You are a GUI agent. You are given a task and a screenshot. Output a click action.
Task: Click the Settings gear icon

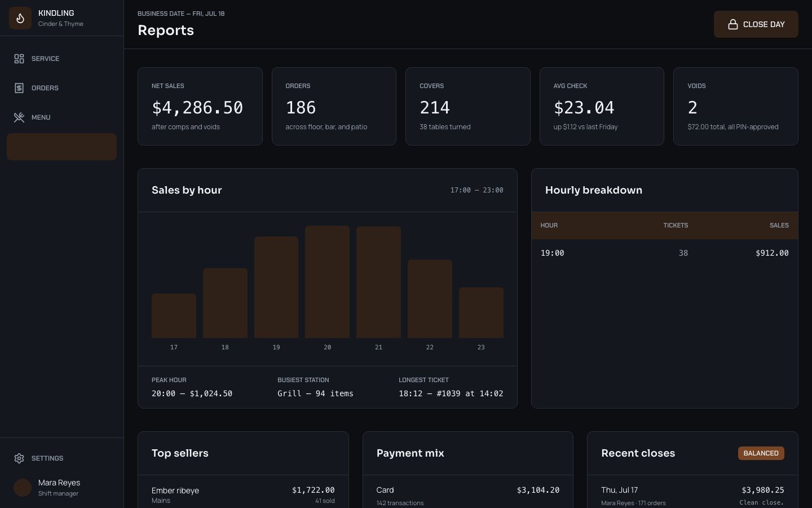click(19, 458)
